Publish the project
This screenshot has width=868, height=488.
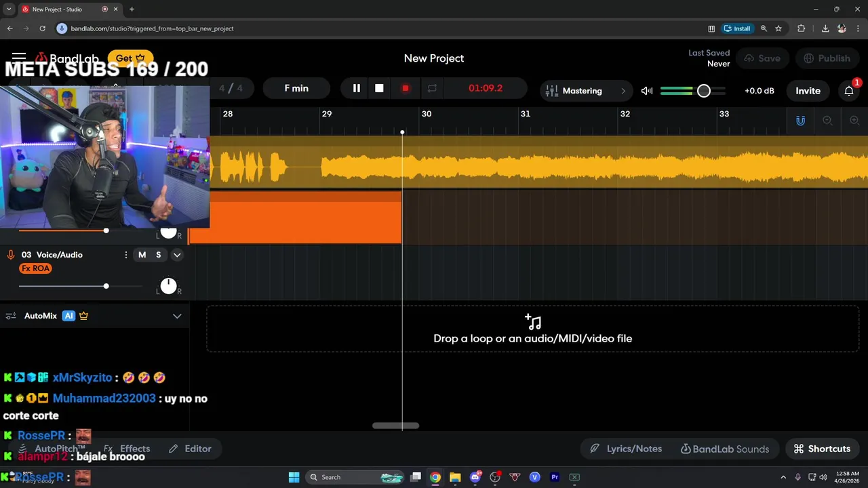pyautogui.click(x=827, y=58)
